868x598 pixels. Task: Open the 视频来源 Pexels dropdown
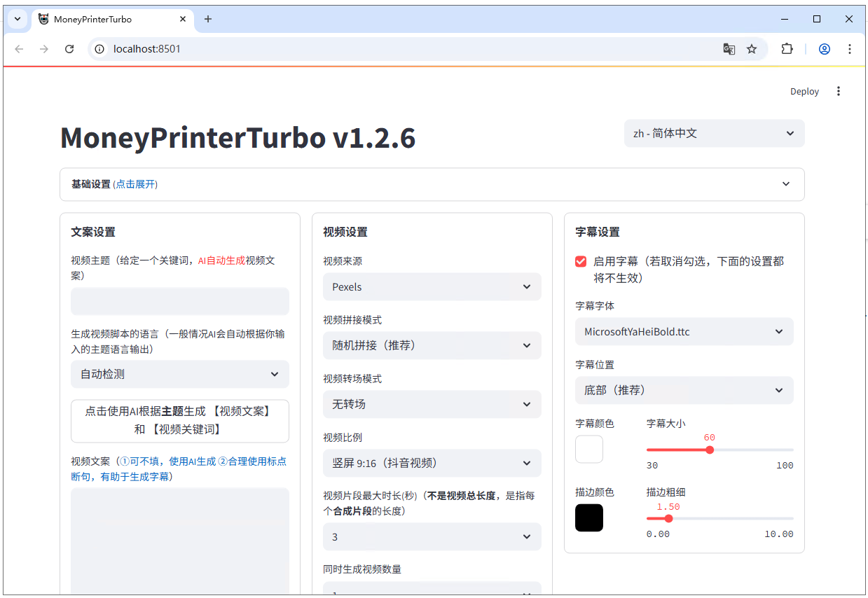(x=432, y=286)
